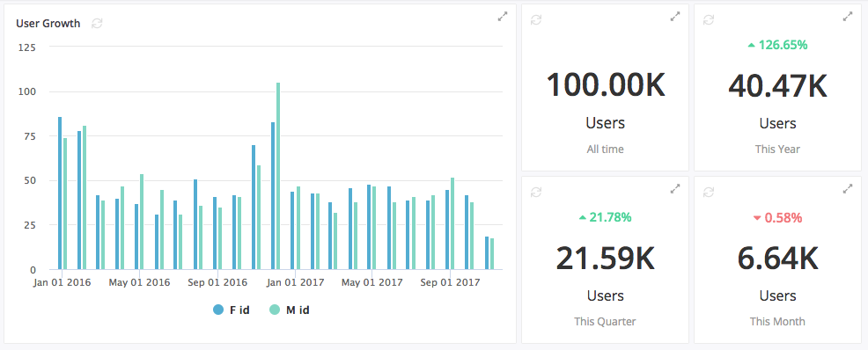Viewport: 868px width, 350px height.
Task: Expand the User Growth chart panel
Action: (503, 17)
